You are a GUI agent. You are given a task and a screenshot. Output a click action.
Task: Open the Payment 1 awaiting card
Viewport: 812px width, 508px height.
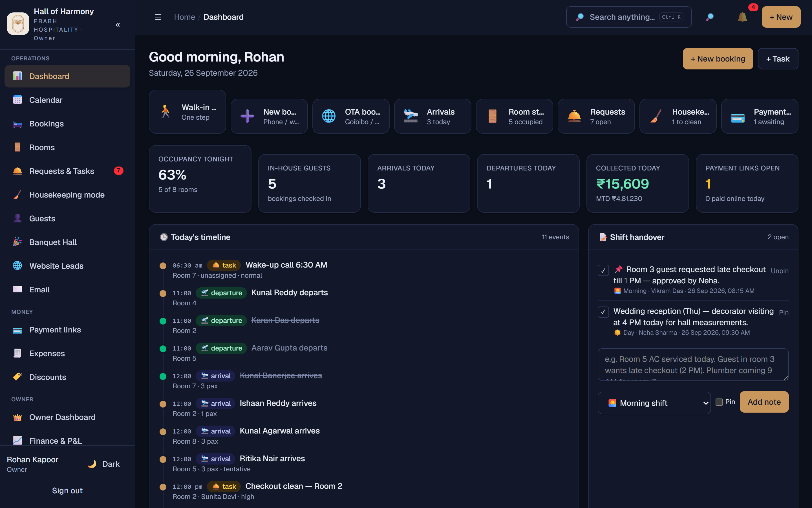tap(760, 116)
